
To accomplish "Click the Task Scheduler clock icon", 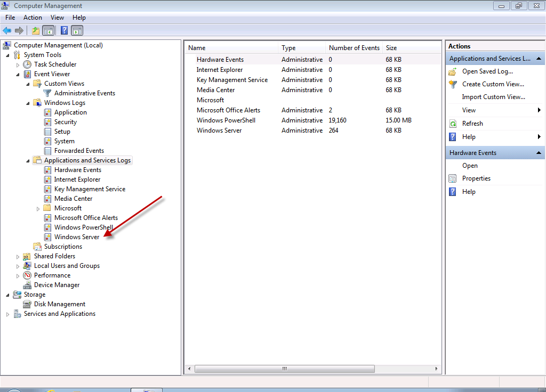I will 27,64.
